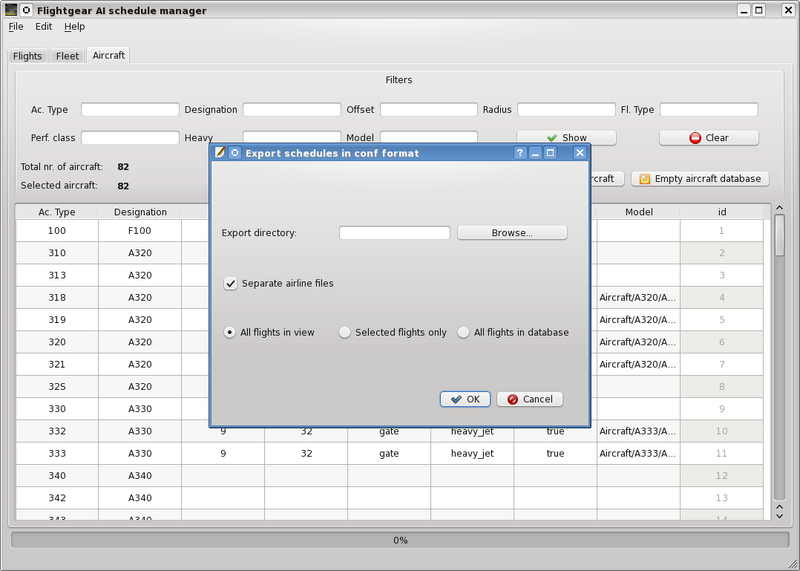Select All flights in view option

[230, 332]
